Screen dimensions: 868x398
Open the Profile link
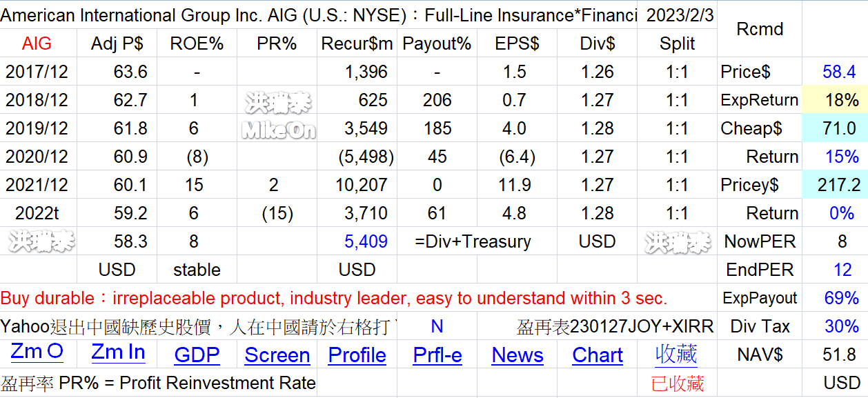[357, 355]
